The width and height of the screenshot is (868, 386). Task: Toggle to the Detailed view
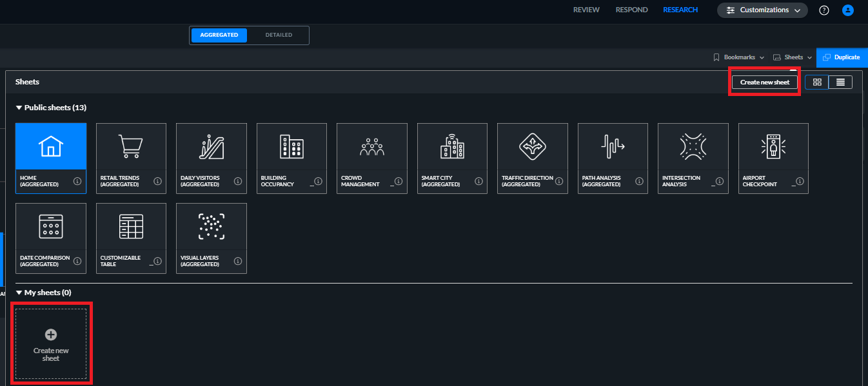(x=279, y=35)
